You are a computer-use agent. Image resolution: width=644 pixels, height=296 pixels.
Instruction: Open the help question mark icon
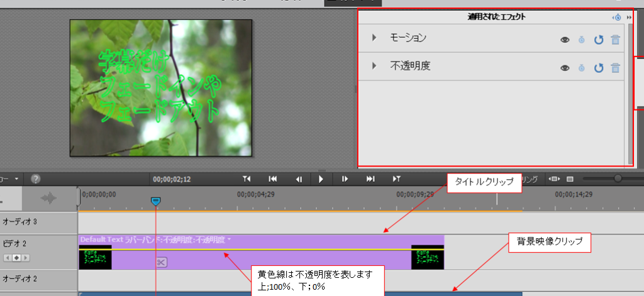(36, 179)
